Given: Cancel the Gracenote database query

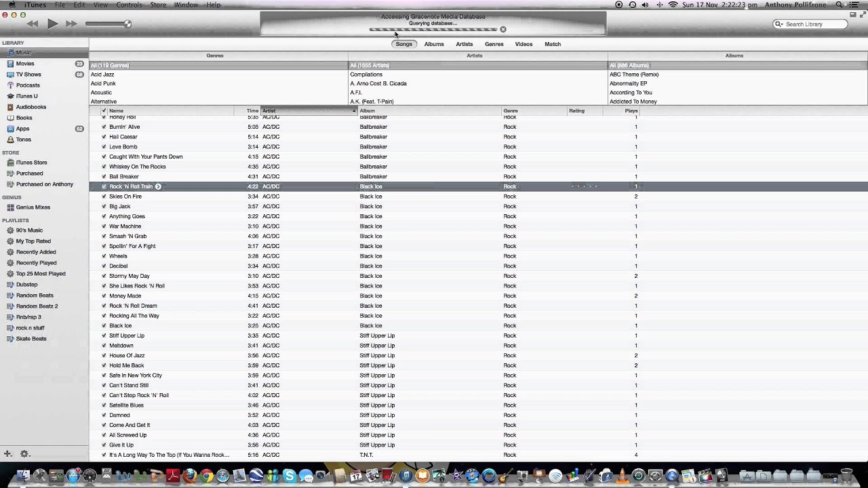Looking at the screenshot, I should [x=503, y=29].
